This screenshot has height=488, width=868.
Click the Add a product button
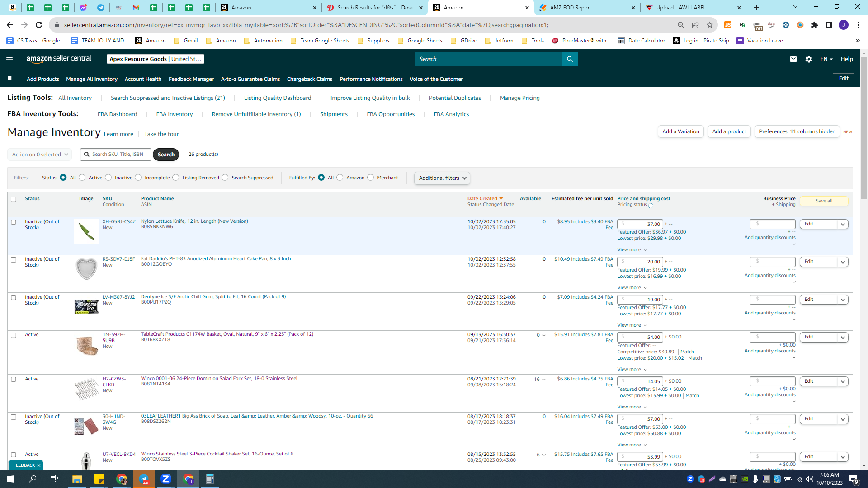729,131
